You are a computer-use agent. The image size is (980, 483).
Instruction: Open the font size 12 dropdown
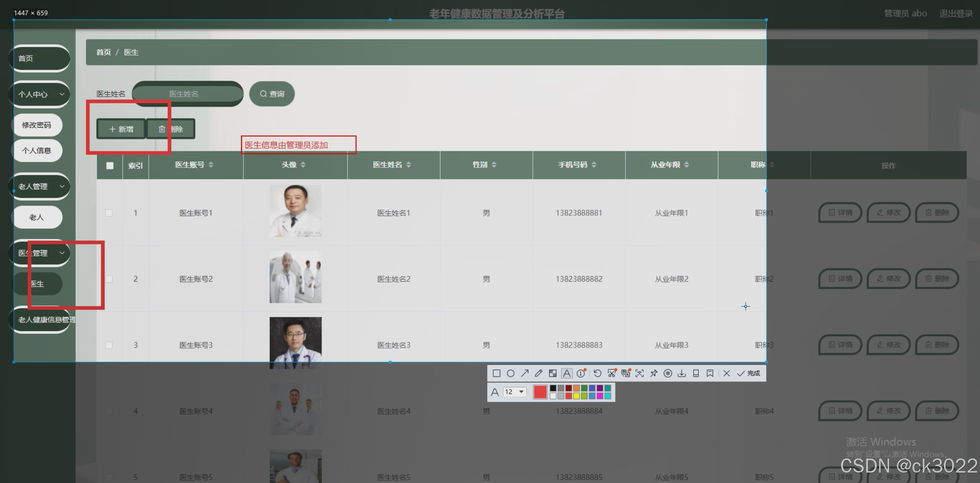pos(515,392)
